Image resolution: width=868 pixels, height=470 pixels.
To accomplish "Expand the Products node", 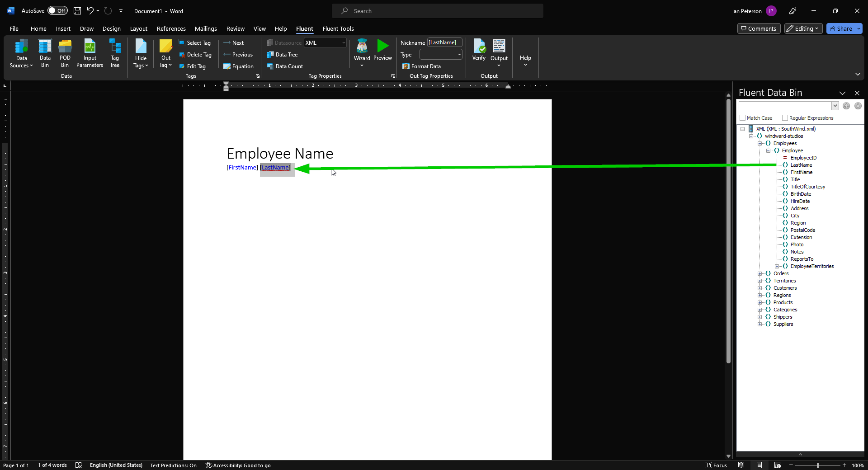I will (x=759, y=302).
